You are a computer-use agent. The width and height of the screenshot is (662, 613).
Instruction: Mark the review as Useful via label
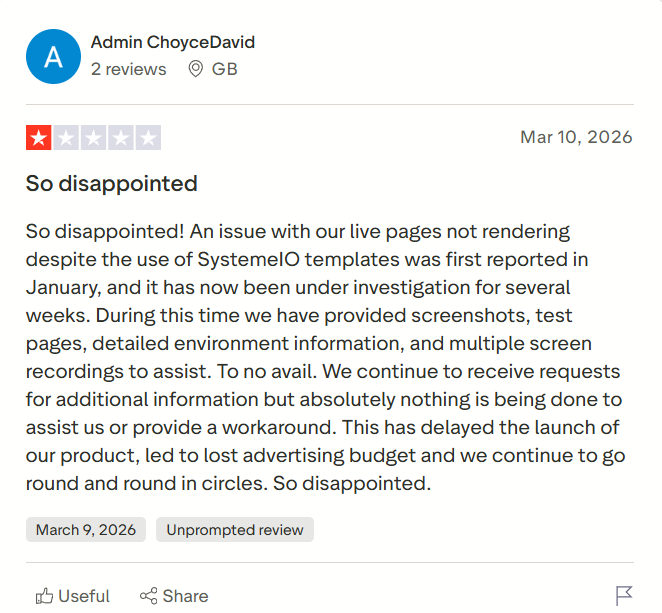(84, 596)
